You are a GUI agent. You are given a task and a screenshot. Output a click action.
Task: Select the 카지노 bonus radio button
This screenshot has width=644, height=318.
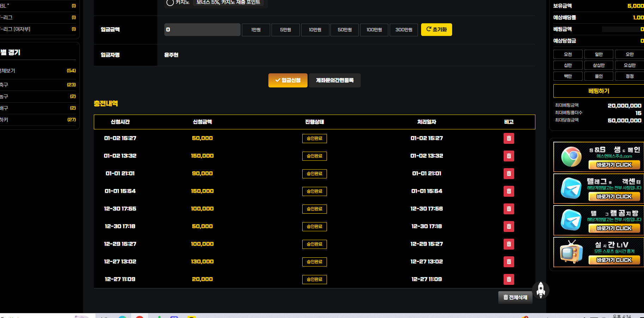tap(170, 2)
